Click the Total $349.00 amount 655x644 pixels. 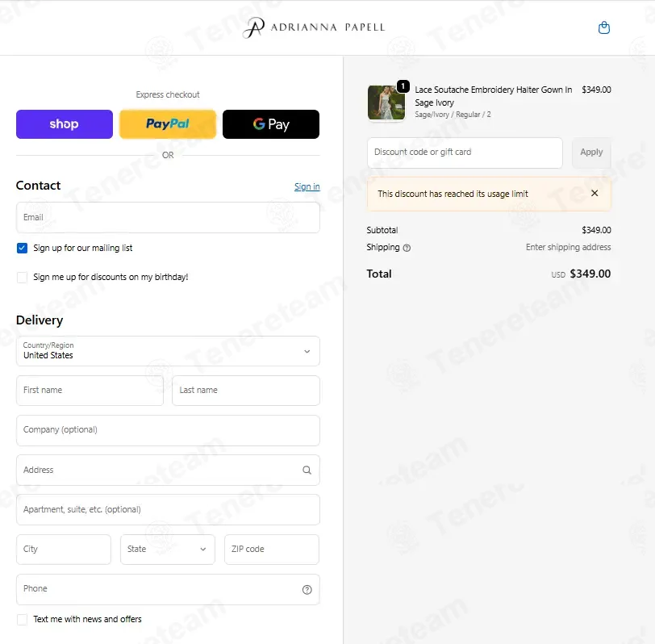(590, 274)
